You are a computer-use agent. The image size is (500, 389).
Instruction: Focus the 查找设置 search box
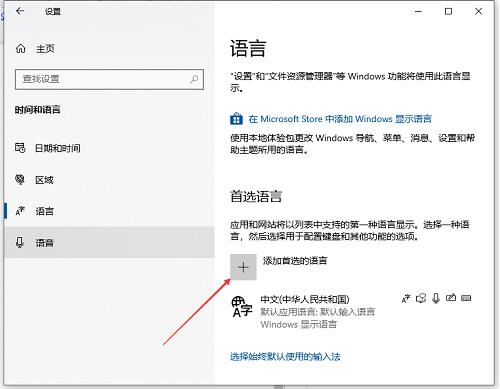(x=109, y=79)
